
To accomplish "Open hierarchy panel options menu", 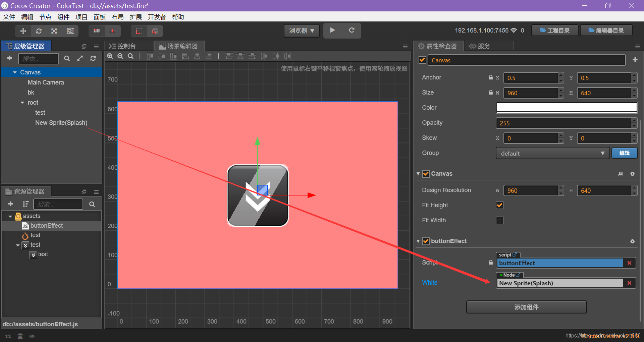I will [96, 46].
